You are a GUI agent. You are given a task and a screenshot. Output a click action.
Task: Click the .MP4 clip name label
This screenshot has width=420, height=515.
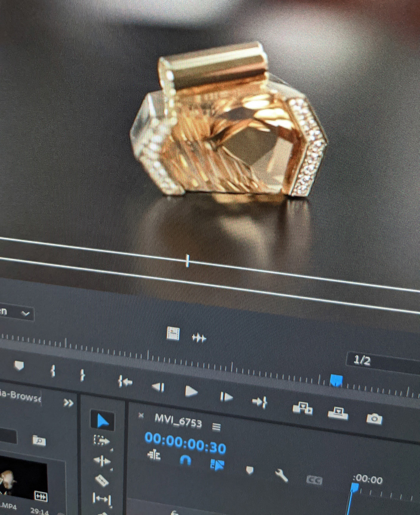point(9,506)
